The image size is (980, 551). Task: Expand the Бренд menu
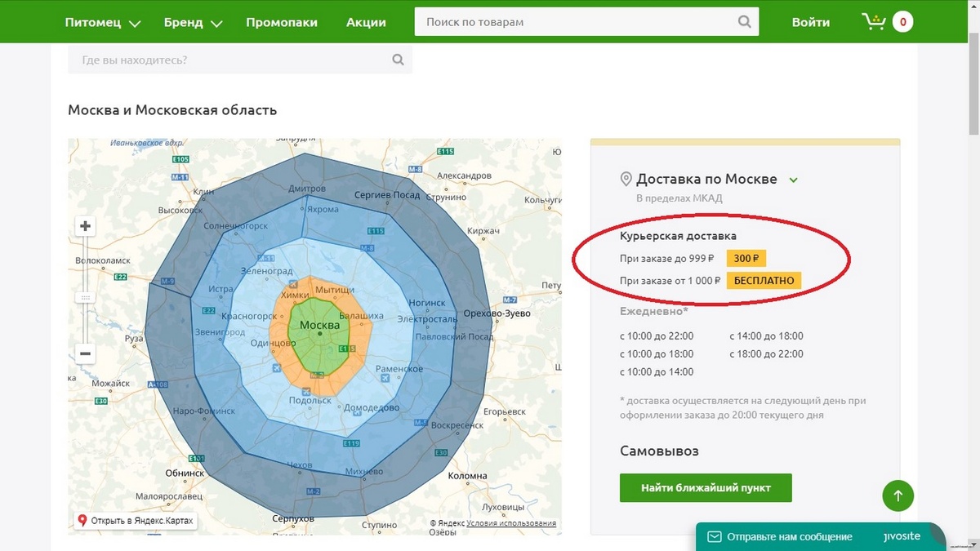[193, 22]
